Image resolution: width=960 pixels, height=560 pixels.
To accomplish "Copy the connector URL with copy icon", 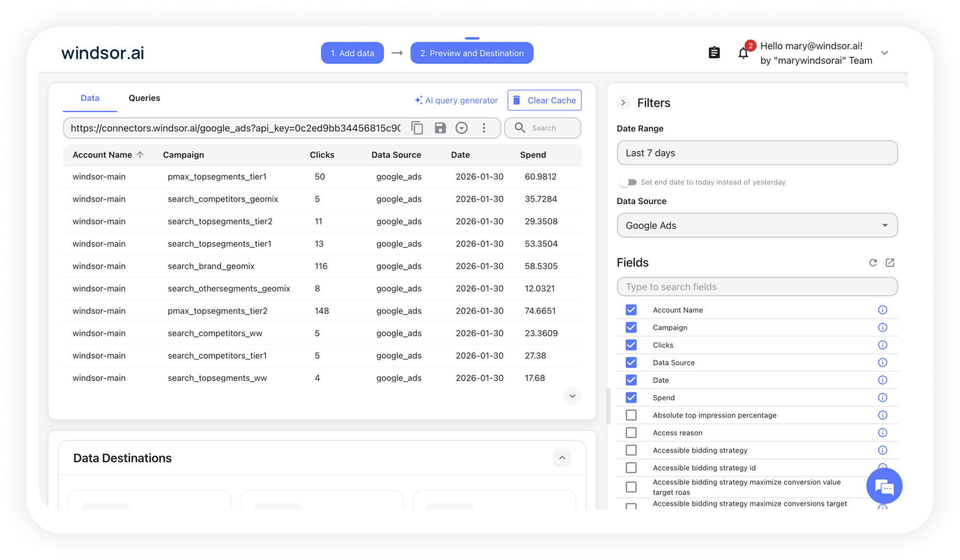I will click(417, 128).
